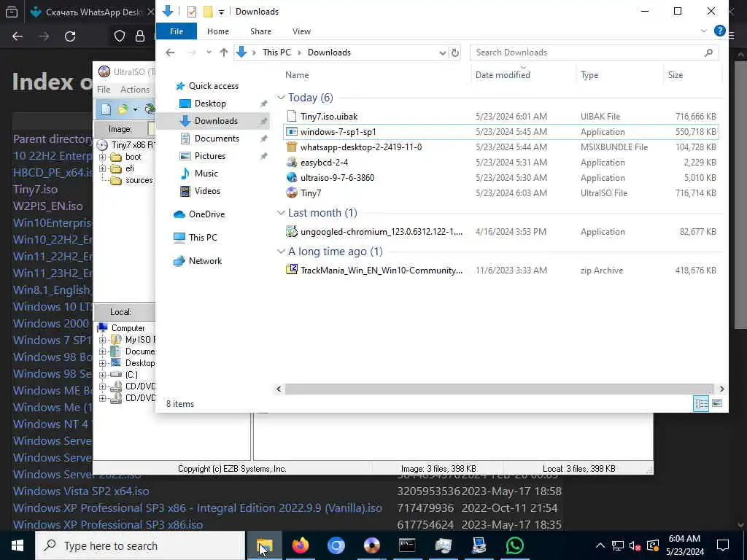Open Firefox from the taskbar
The image size is (747, 560).
click(x=300, y=545)
